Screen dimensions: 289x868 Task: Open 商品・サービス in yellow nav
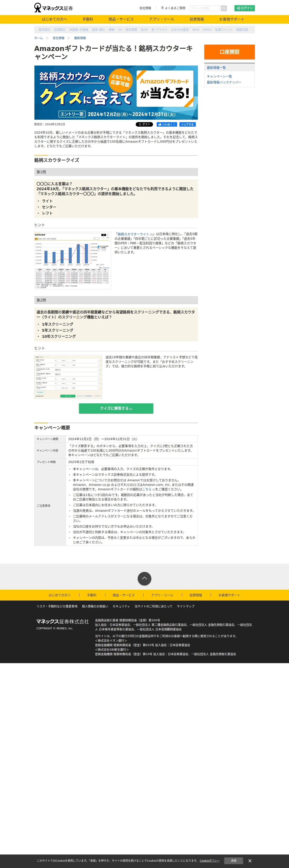(121, 19)
